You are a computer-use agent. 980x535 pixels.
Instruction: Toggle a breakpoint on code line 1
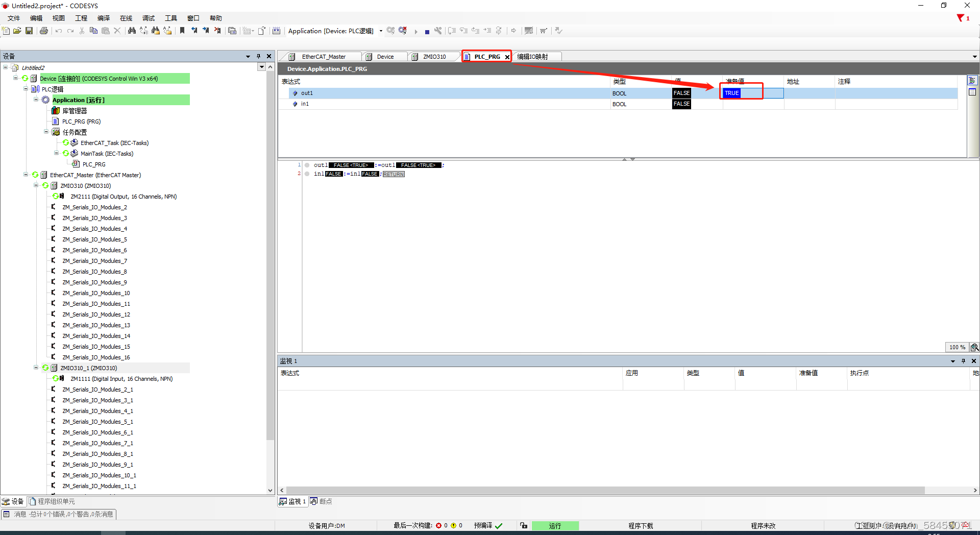(306, 165)
